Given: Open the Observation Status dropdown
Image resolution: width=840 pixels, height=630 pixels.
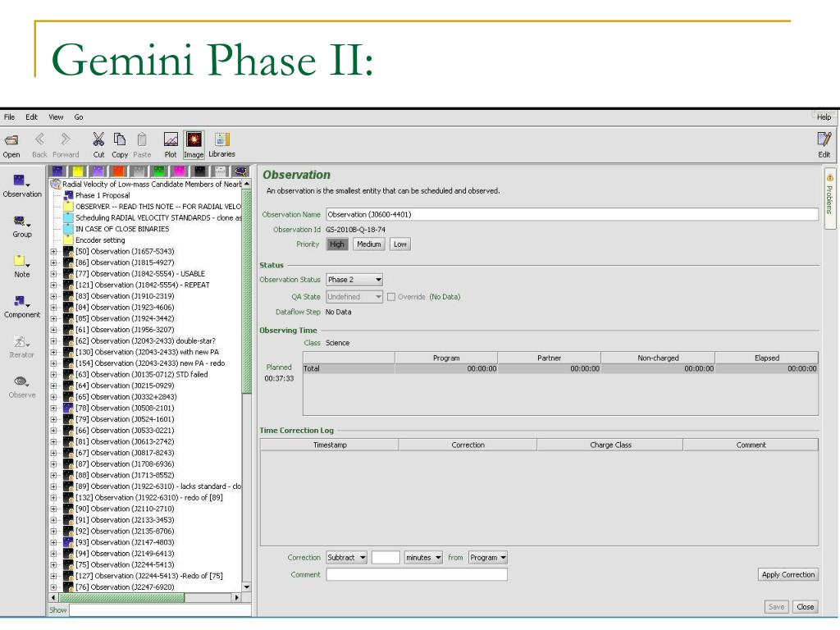Looking at the screenshot, I should 354,280.
